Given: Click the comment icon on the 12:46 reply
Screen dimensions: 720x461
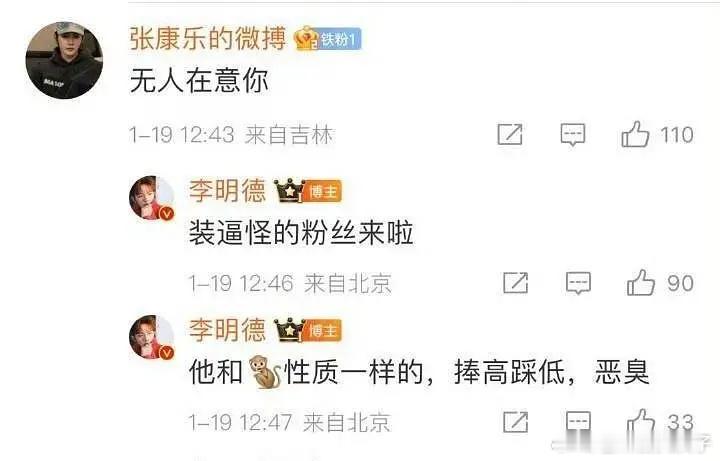Looking at the screenshot, I should (x=578, y=283).
